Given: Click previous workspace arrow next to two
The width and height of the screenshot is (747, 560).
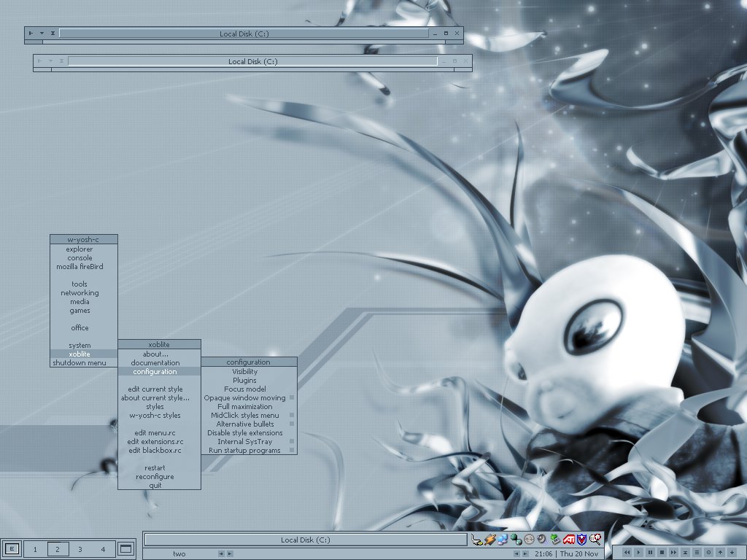Looking at the screenshot, I should point(220,554).
